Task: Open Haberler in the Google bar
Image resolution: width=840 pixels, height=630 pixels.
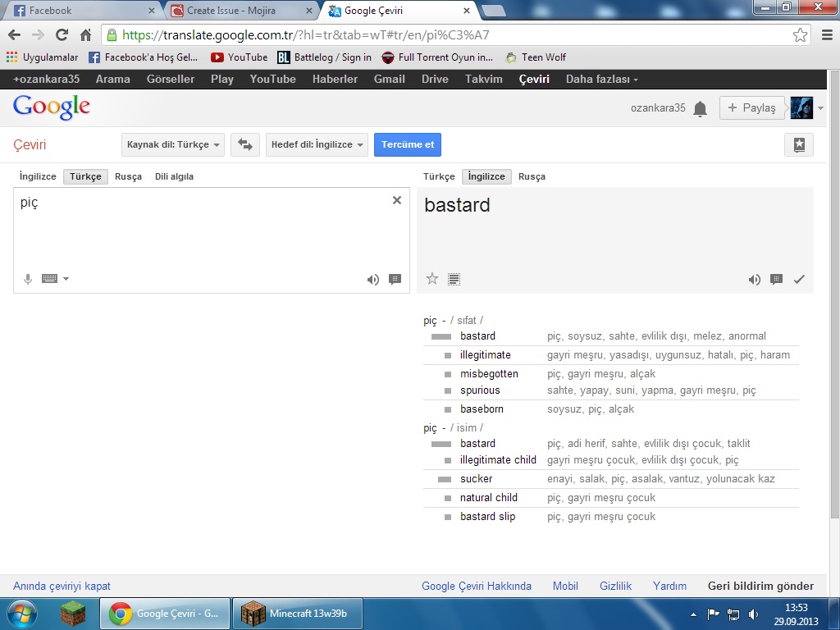Action: [x=335, y=80]
